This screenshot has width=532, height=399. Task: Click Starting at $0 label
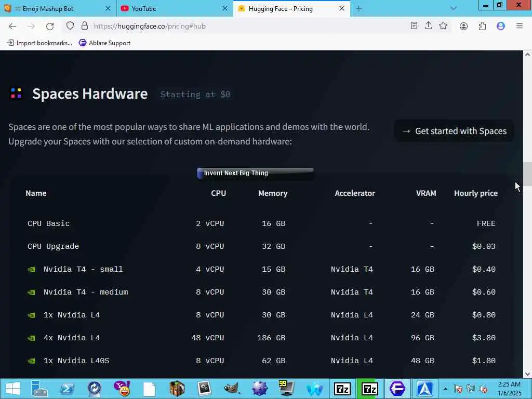click(x=195, y=95)
